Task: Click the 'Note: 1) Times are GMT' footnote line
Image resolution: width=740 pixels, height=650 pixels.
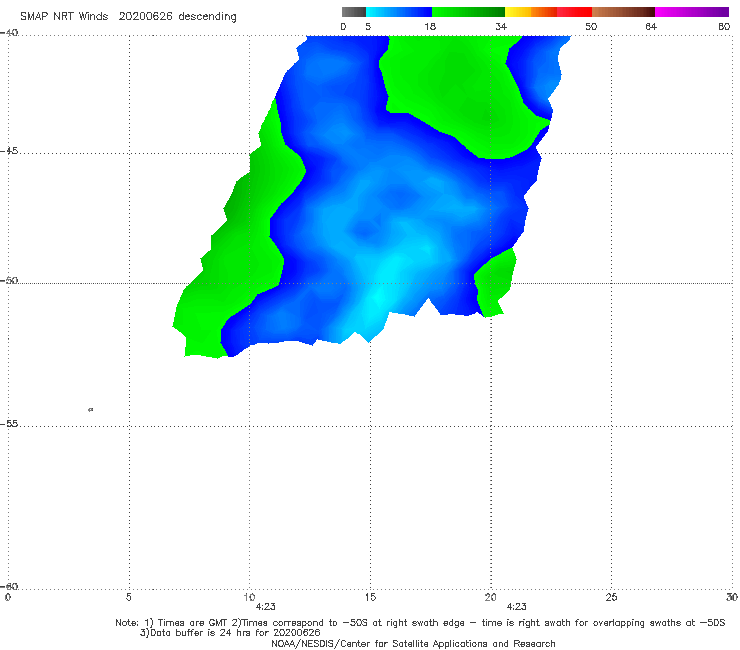Action: pos(420,623)
